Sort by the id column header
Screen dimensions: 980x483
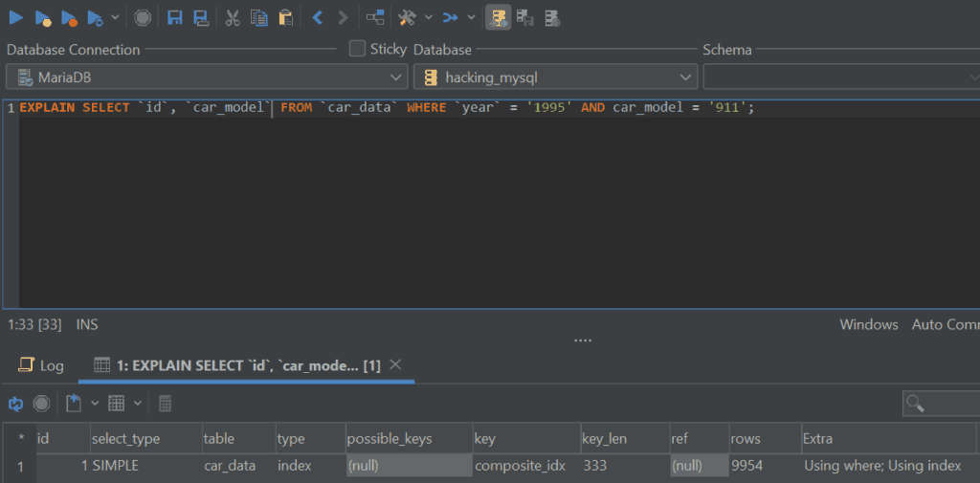click(63, 439)
